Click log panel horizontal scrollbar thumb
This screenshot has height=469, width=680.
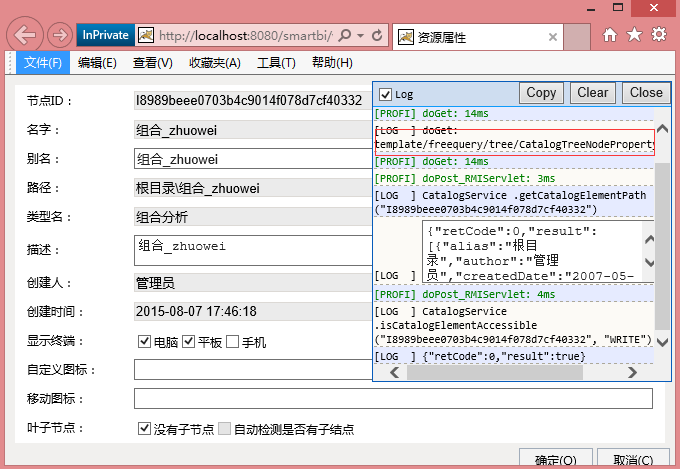pyautogui.click(x=495, y=372)
